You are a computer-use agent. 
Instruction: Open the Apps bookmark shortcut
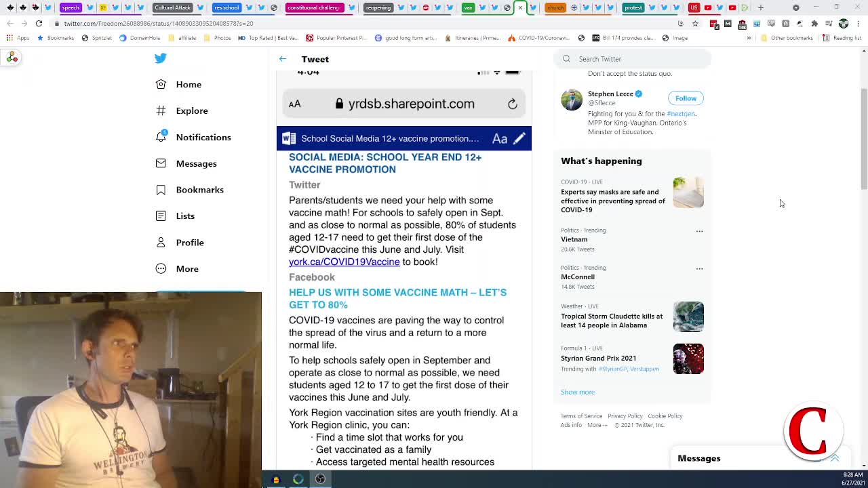(x=18, y=38)
